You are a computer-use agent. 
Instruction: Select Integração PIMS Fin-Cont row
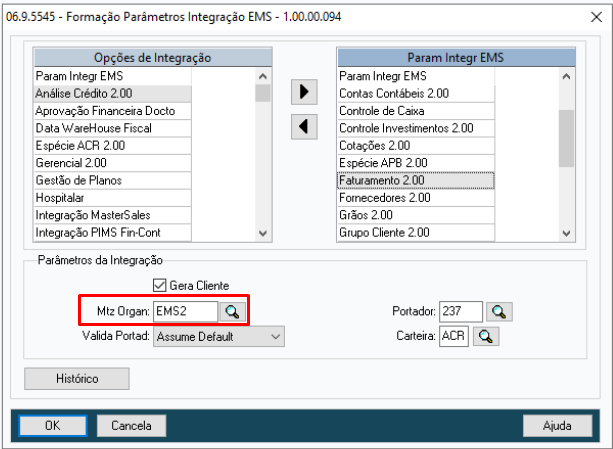pos(113,233)
